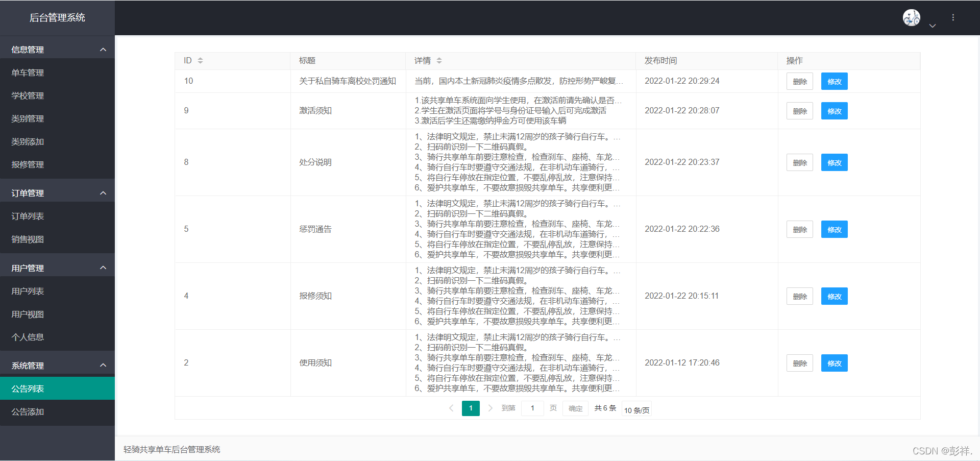Edit the 惩罚通告 announcement
Image resolution: width=980 pixels, height=461 pixels.
click(x=835, y=229)
